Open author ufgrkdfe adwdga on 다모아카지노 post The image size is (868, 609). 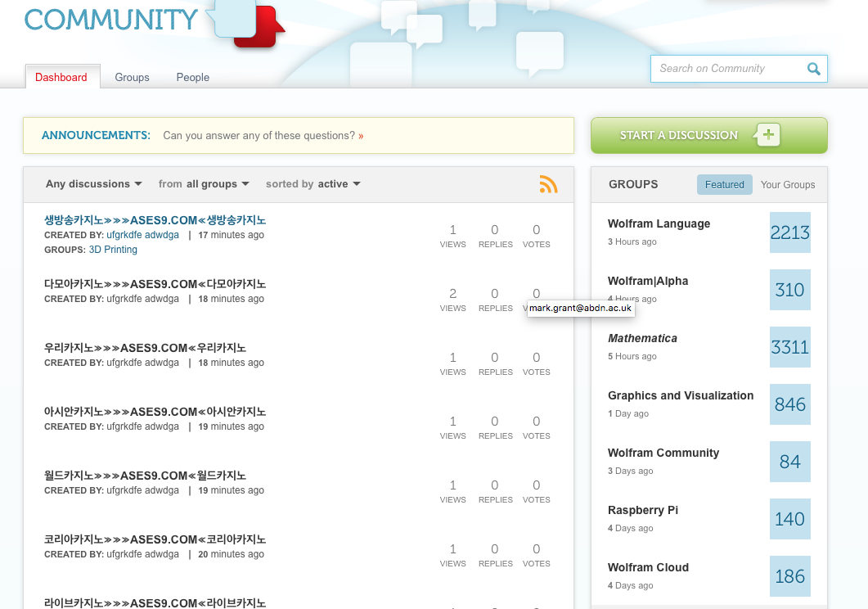pyautogui.click(x=143, y=299)
